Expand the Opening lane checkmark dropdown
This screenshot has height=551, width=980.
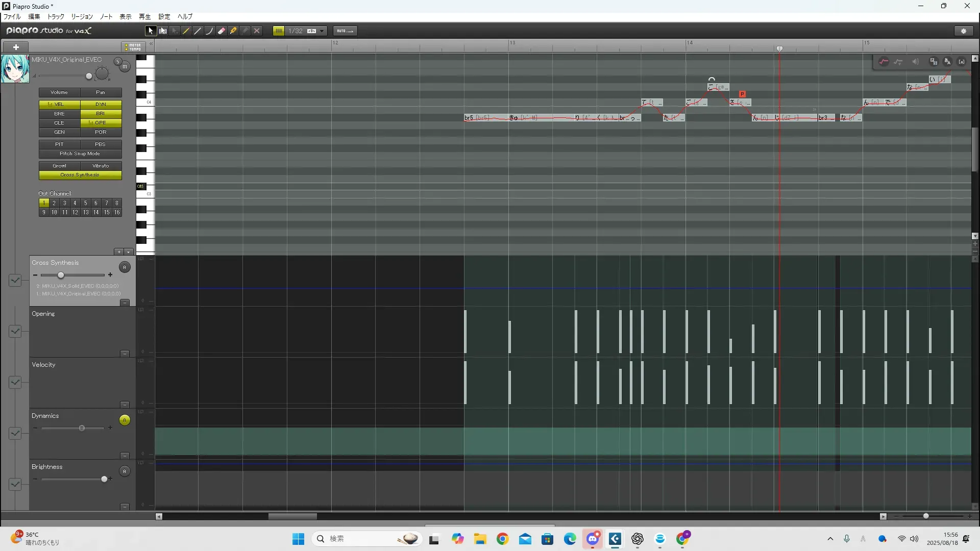(x=15, y=331)
